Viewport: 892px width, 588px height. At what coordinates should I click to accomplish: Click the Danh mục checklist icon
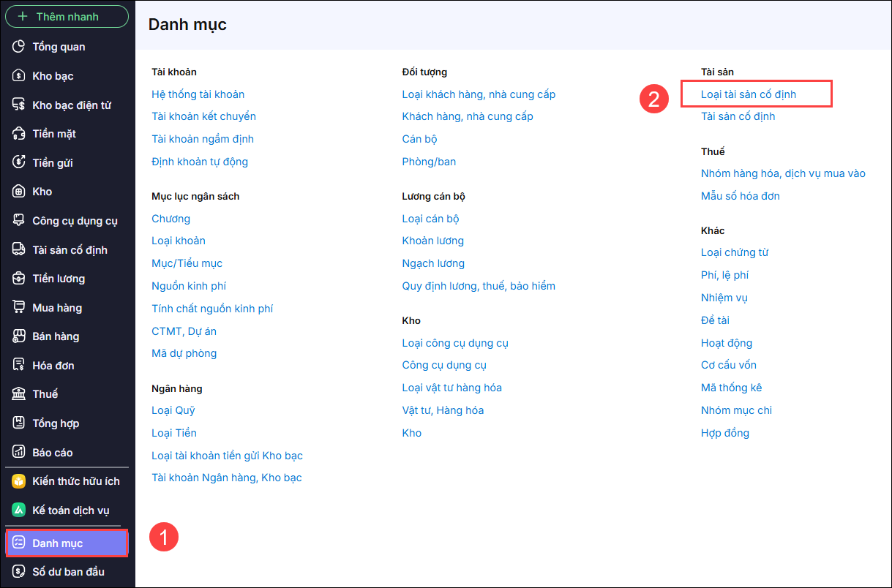click(19, 543)
